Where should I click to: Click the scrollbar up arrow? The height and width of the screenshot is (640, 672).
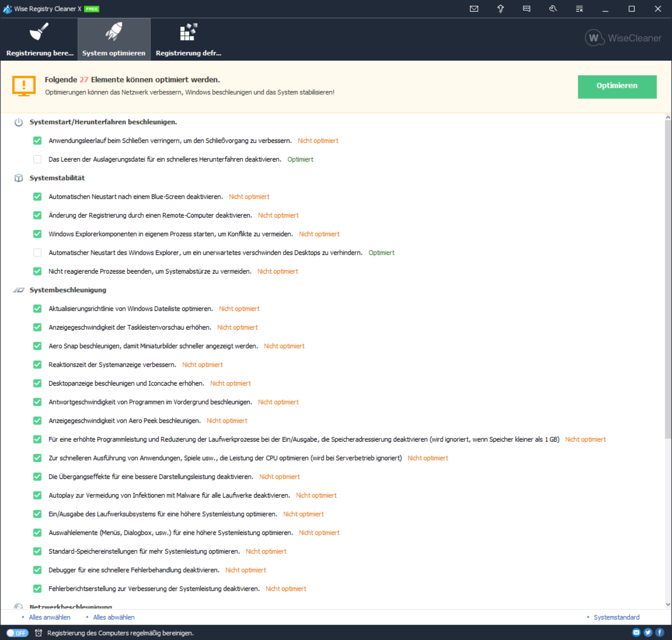pos(668,118)
